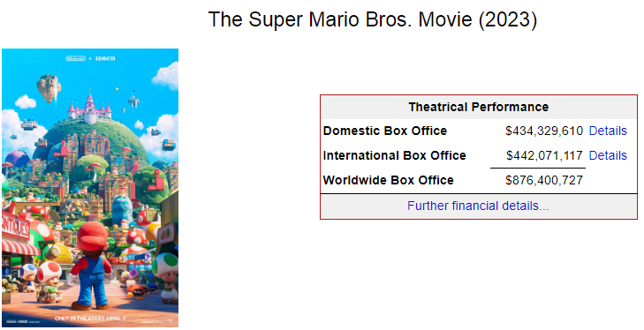Open the Domestic Box Office Details link

tap(608, 131)
